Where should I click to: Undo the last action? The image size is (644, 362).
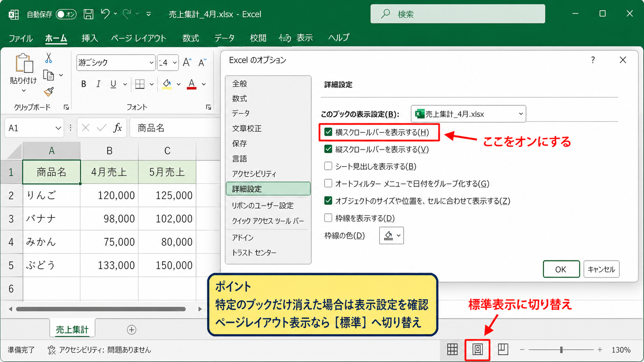105,14
